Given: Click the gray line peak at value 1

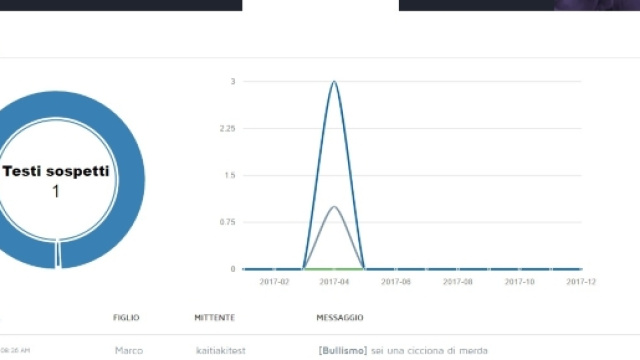Looking at the screenshot, I should 334,207.
